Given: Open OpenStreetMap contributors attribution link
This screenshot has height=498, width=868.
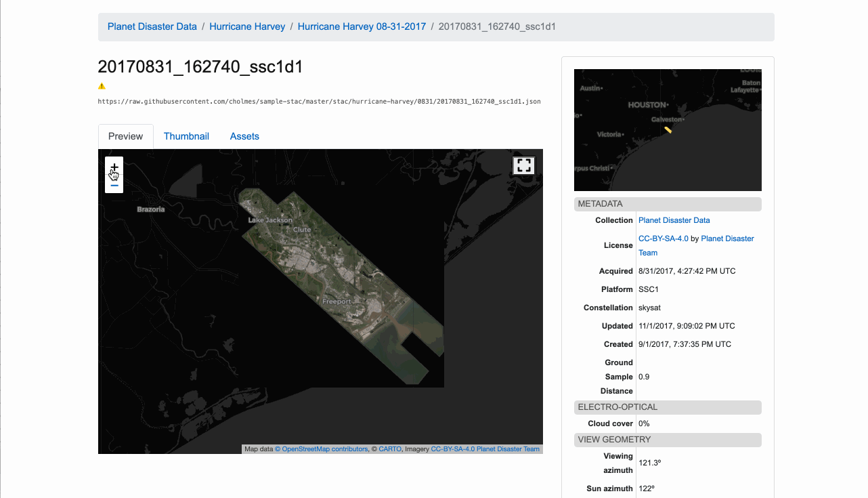Looking at the screenshot, I should (321, 449).
